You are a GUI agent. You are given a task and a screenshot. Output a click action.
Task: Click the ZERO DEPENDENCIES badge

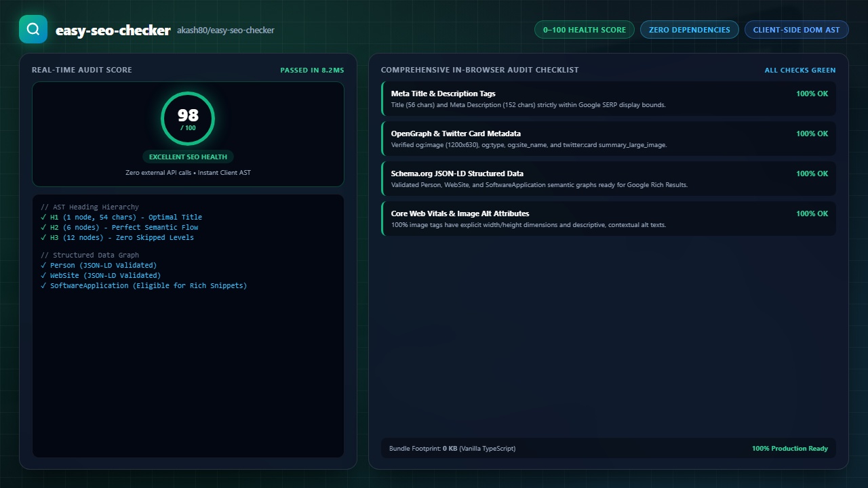pyautogui.click(x=690, y=30)
